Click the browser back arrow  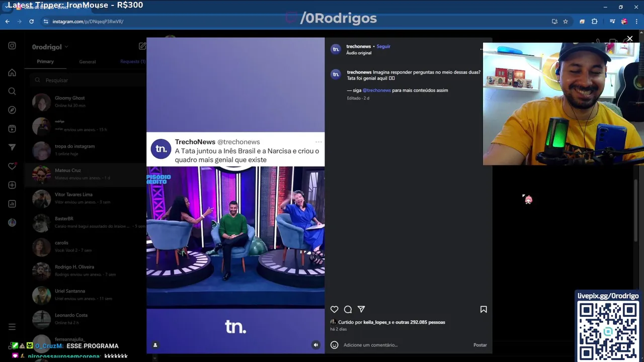(8, 22)
